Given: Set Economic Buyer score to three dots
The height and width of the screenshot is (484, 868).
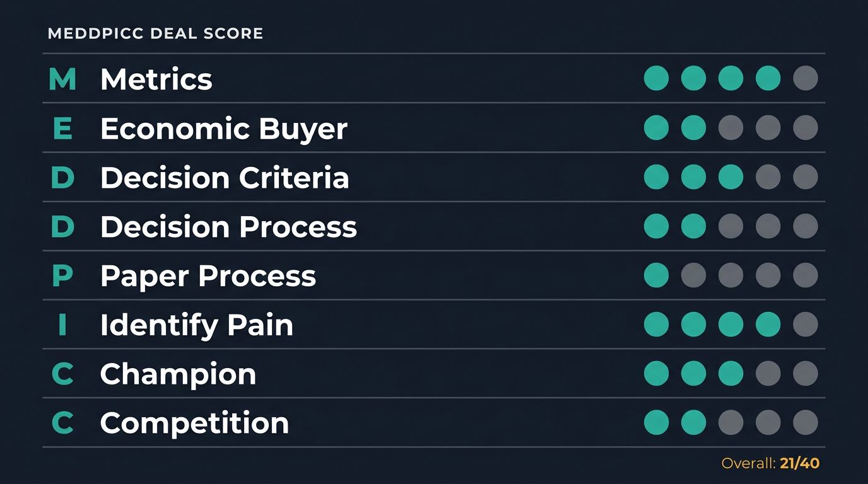Looking at the screenshot, I should coord(731,128).
